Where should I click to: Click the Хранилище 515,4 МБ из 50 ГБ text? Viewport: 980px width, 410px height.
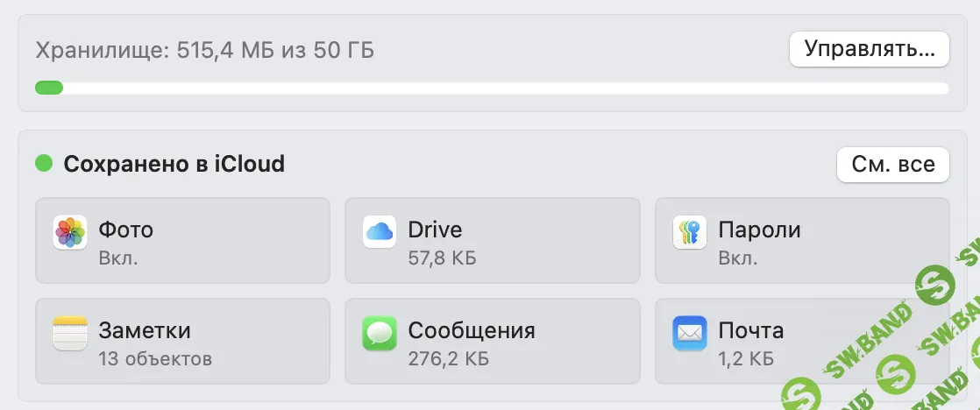(x=205, y=51)
